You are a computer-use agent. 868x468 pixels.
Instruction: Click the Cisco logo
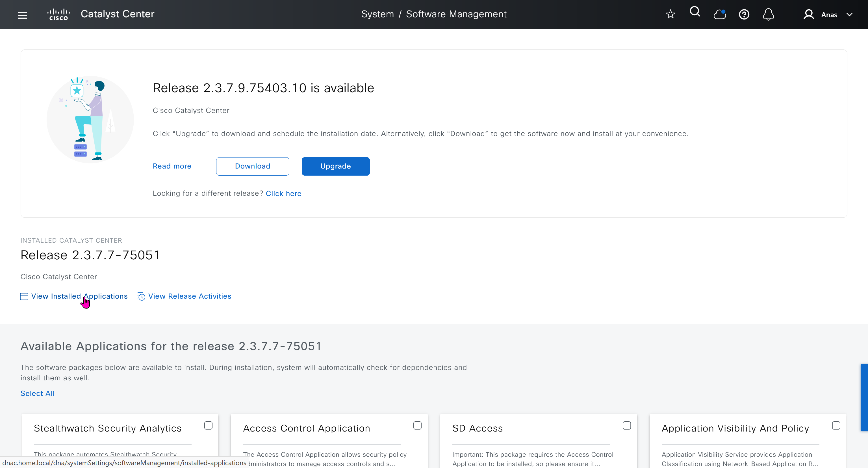pyautogui.click(x=59, y=14)
